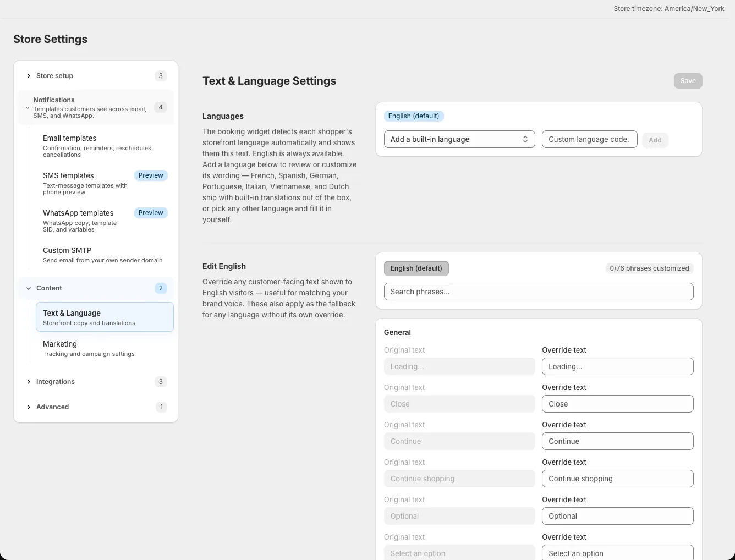Click the Store Settings heading
The width and height of the screenshot is (735, 560).
[51, 39]
